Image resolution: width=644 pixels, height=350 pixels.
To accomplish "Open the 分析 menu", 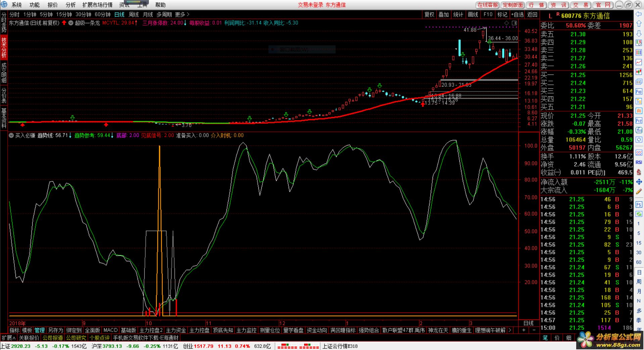I will tap(71, 5).
